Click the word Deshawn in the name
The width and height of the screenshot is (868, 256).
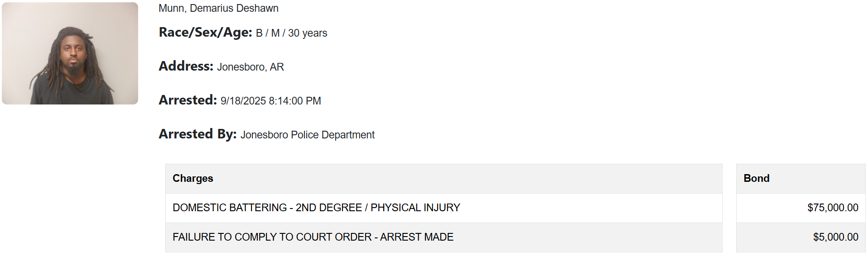pyautogui.click(x=260, y=8)
